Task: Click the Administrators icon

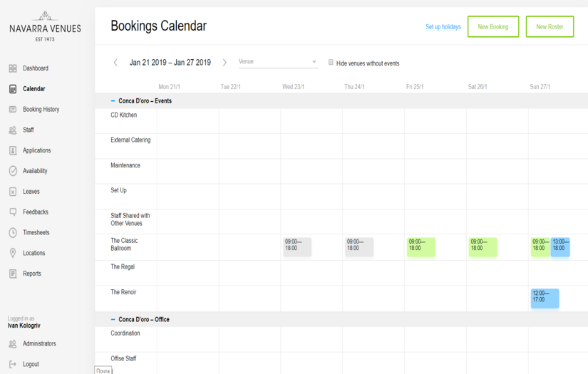Action: point(13,343)
